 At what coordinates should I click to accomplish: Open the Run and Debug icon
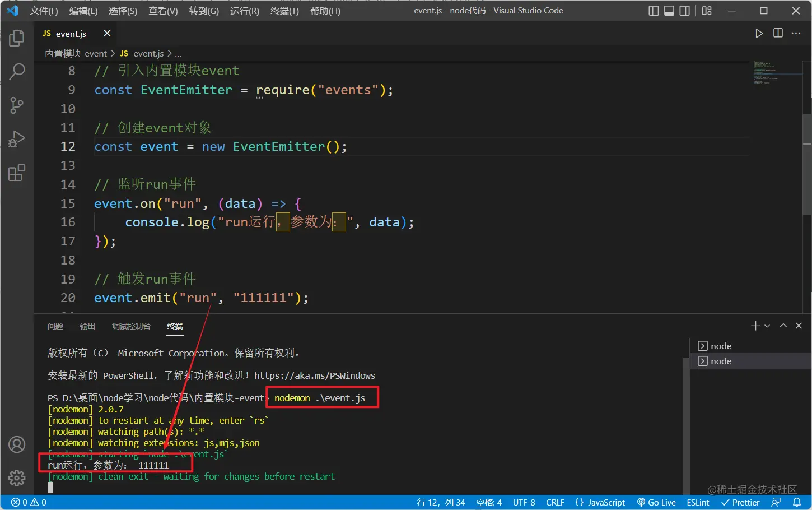coord(16,139)
